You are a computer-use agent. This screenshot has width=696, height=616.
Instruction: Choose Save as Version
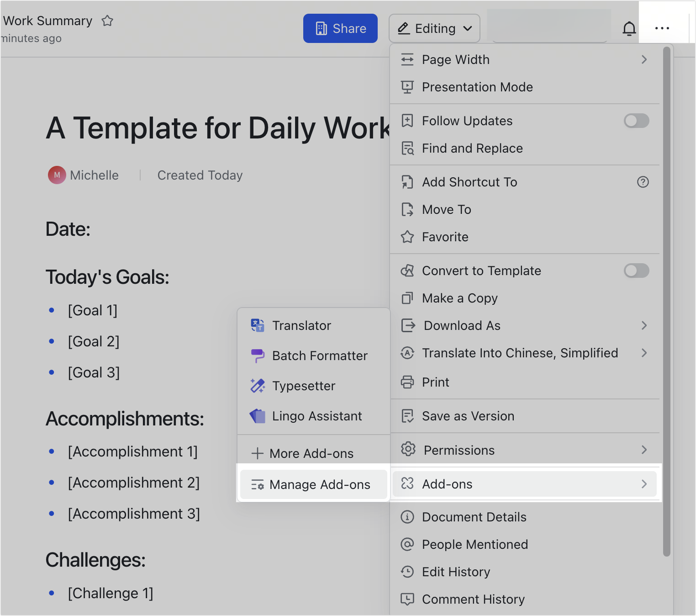point(468,416)
